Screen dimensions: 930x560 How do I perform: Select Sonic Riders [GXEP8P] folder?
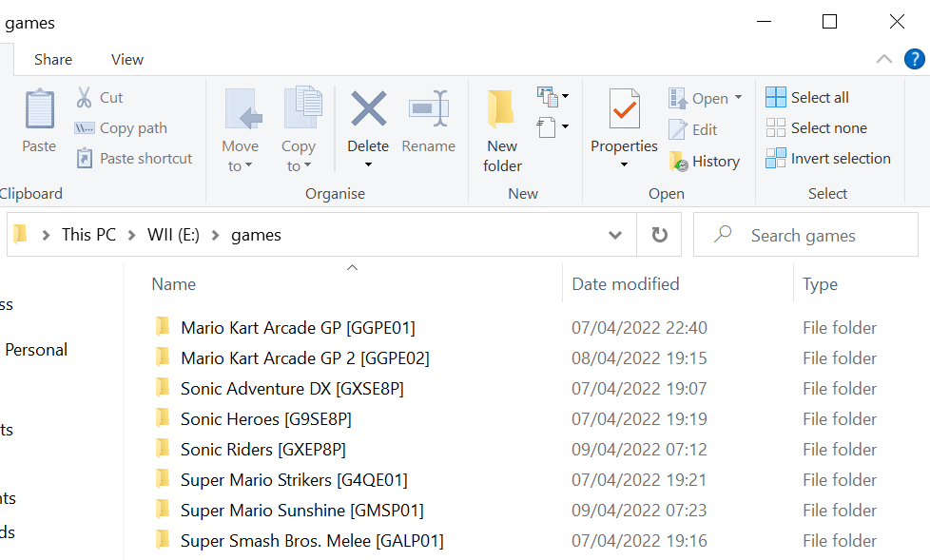262,450
